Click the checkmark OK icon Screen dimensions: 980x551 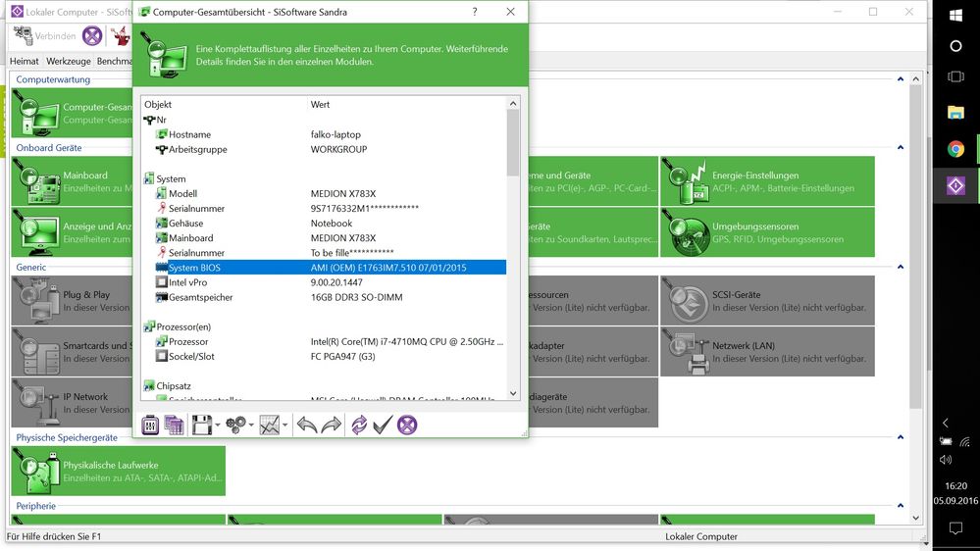[x=383, y=425]
